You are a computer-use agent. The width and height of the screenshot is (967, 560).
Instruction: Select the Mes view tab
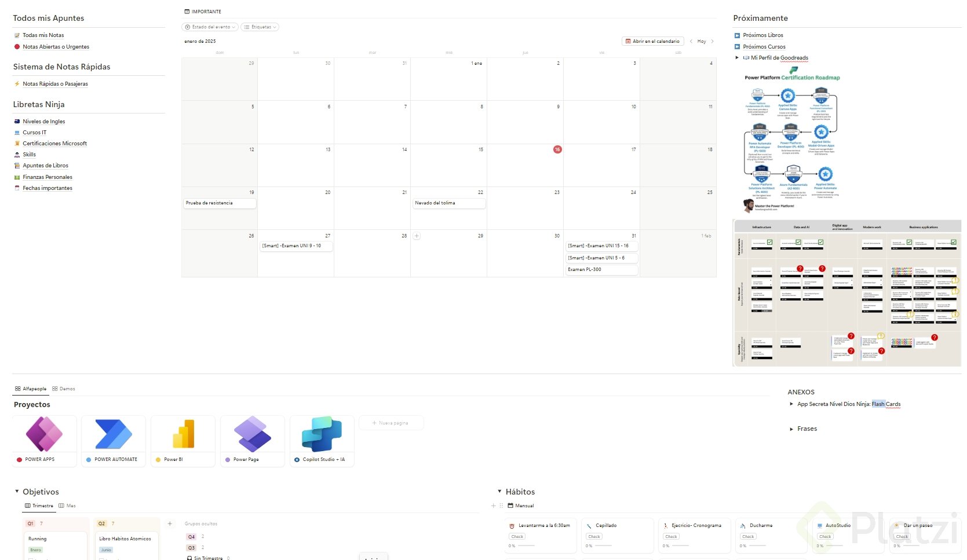pyautogui.click(x=67, y=506)
